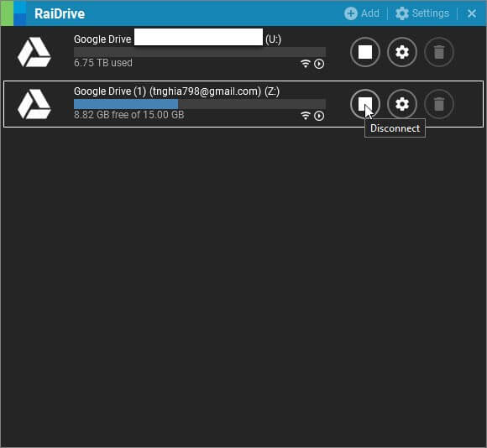Click trash icon for U: drive
This screenshot has width=487, height=448.
(x=439, y=52)
